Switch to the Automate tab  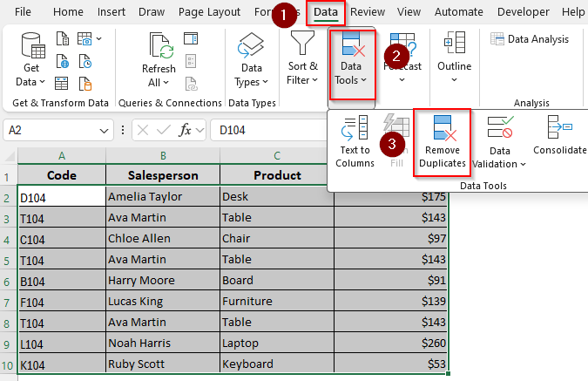tap(458, 12)
